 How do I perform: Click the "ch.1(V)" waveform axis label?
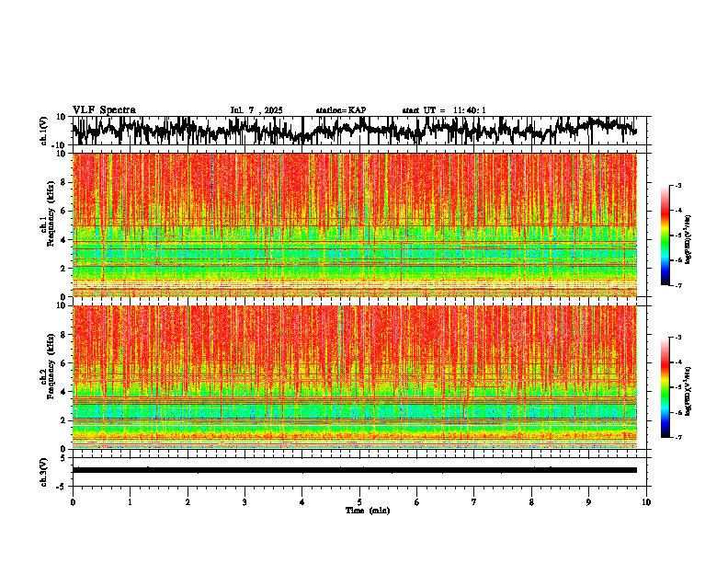tap(45, 131)
